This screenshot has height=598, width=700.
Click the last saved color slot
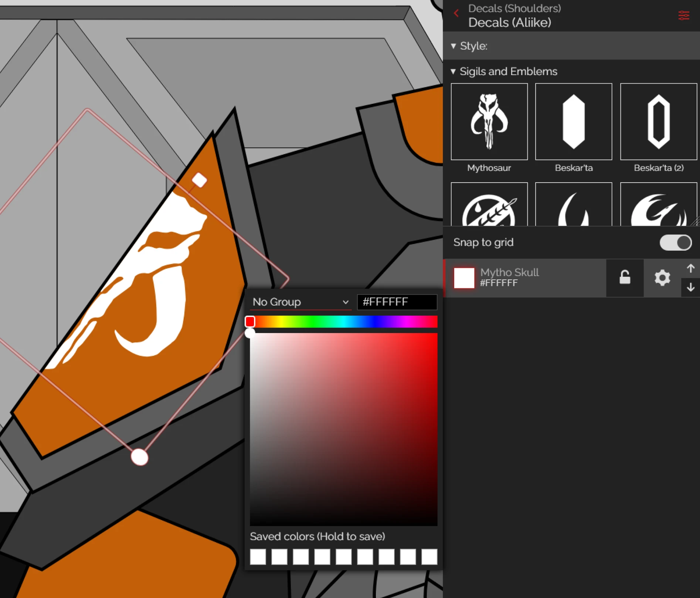coord(429,557)
